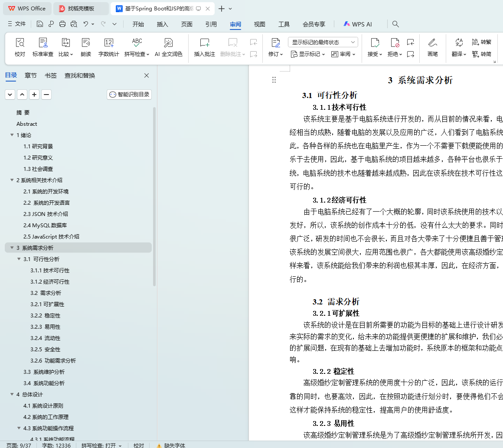The image size is (503, 448).
Task: Launch AI 全文润色 polishing
Action: 168,47
